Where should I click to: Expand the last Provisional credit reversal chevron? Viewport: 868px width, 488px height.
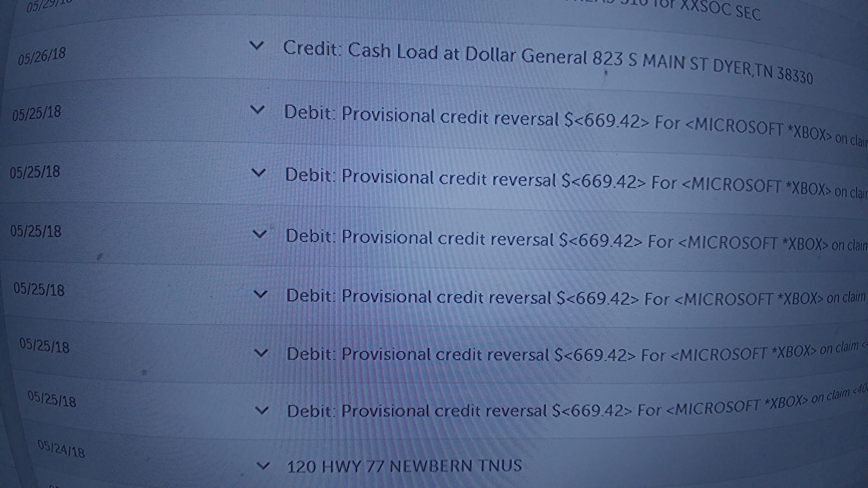(262, 410)
